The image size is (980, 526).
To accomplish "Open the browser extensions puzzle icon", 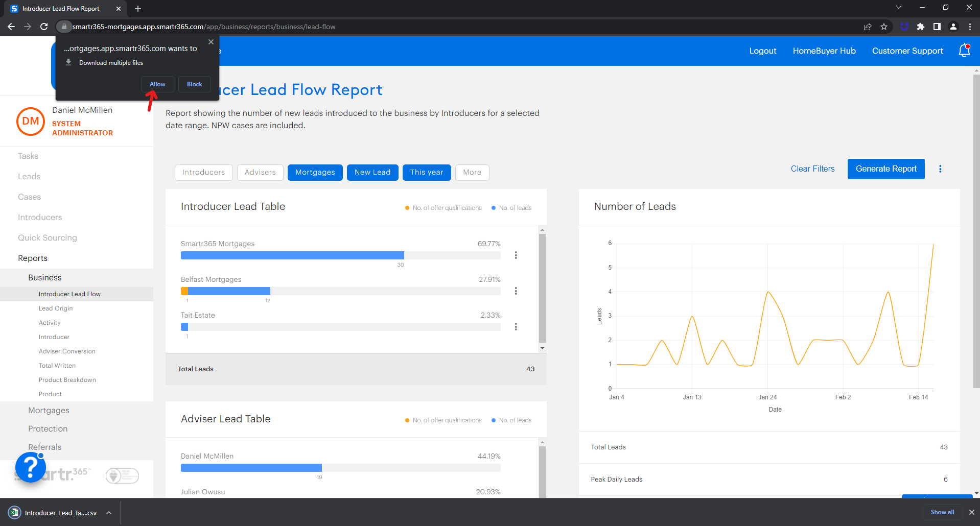I will (x=921, y=27).
